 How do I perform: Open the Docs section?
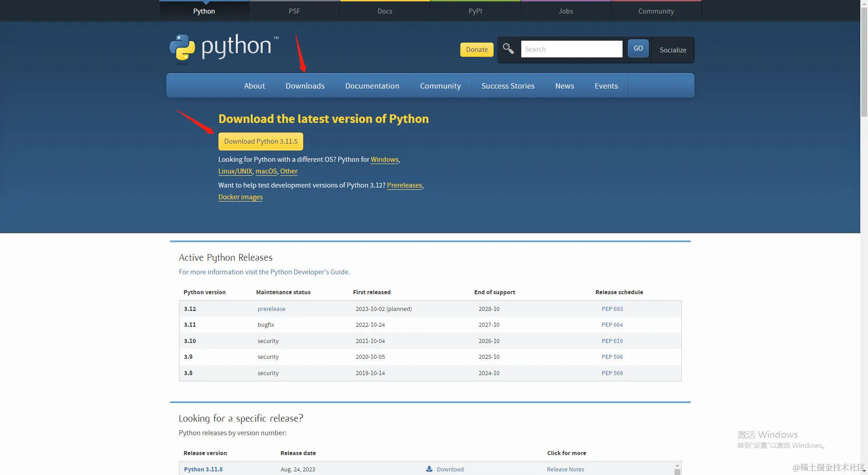(x=384, y=10)
